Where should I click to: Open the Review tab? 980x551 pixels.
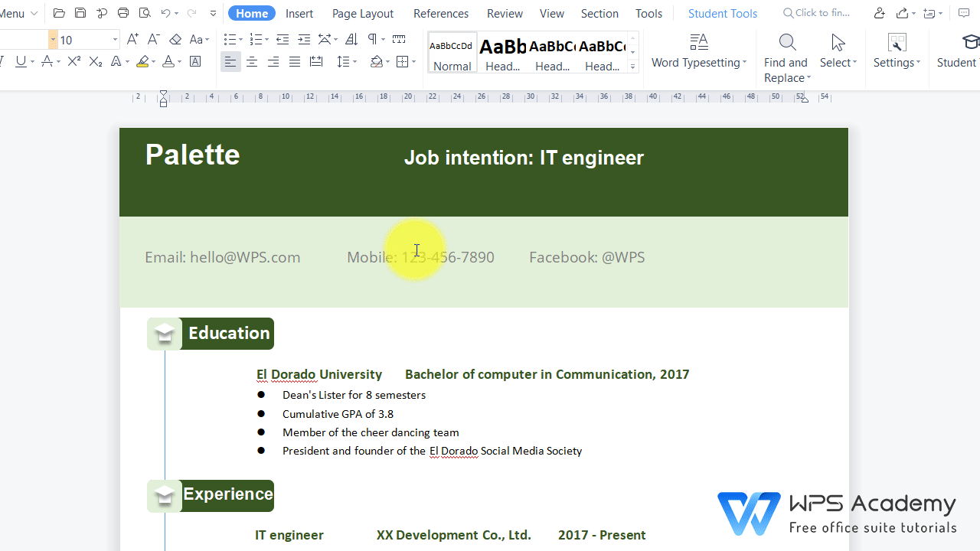(505, 13)
